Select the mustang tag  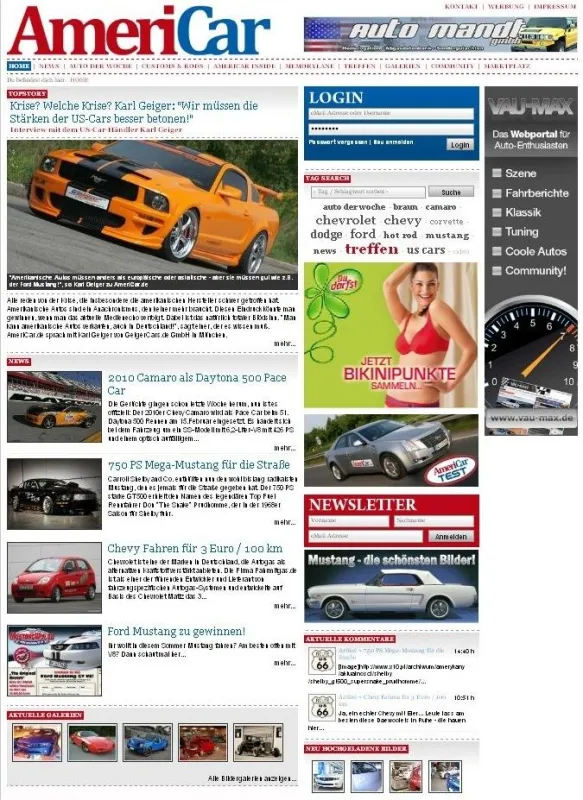tap(447, 235)
